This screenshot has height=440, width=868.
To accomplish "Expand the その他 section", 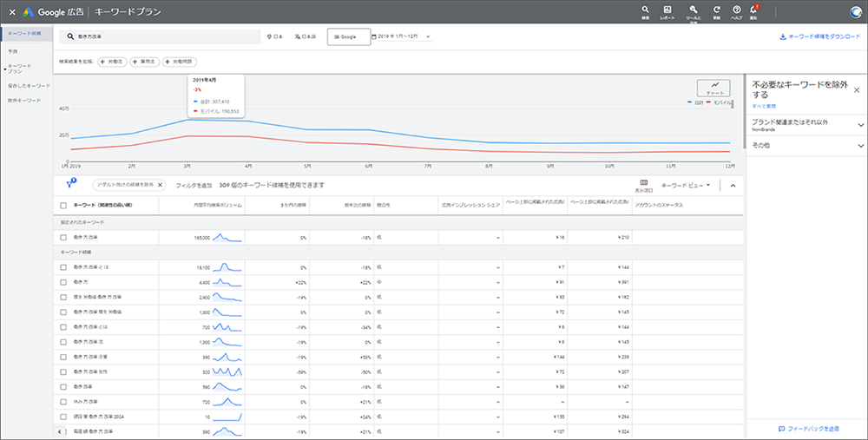I will (861, 146).
